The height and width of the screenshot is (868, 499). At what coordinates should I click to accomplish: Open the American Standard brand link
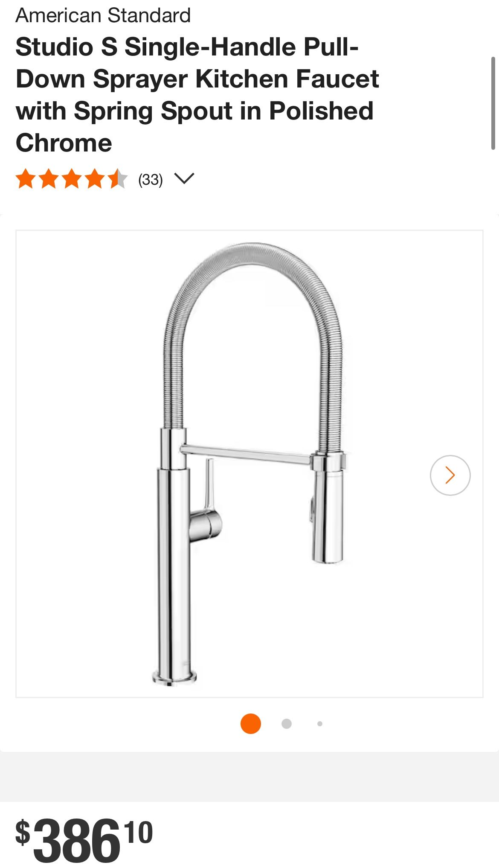tap(103, 15)
